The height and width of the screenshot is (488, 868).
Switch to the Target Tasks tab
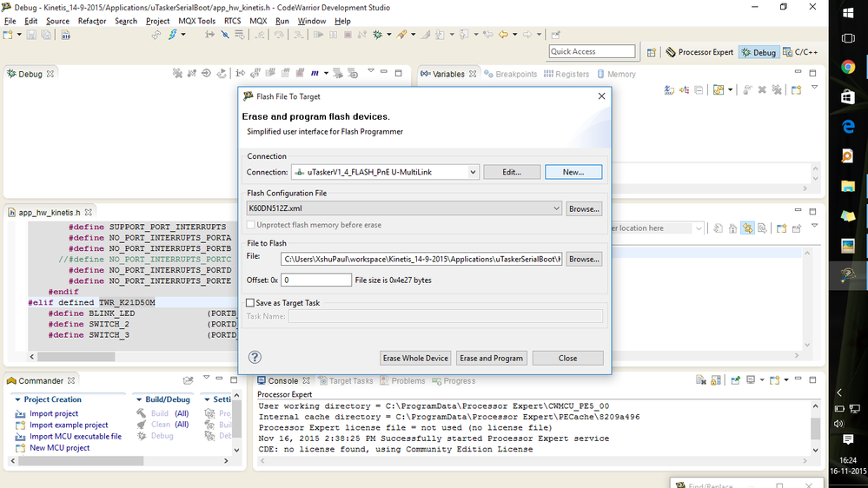click(346, 380)
